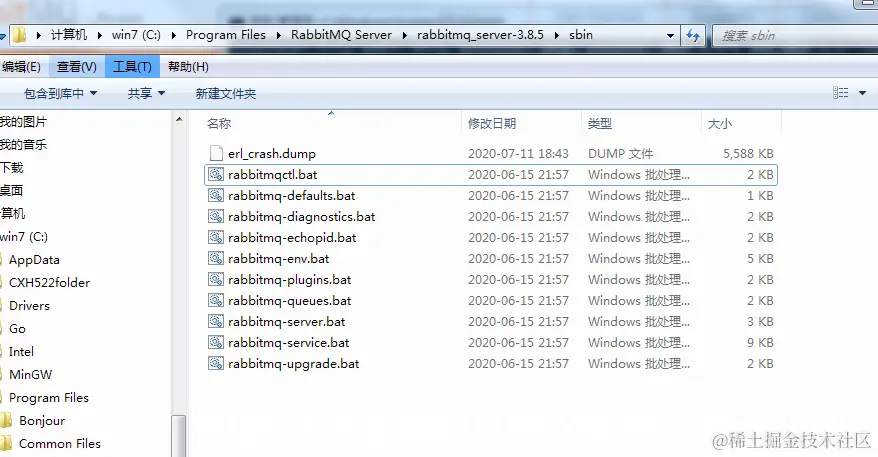Select win7 (C:) drive in navigation pane
Viewport: 878px width, 457px height.
tap(24, 236)
